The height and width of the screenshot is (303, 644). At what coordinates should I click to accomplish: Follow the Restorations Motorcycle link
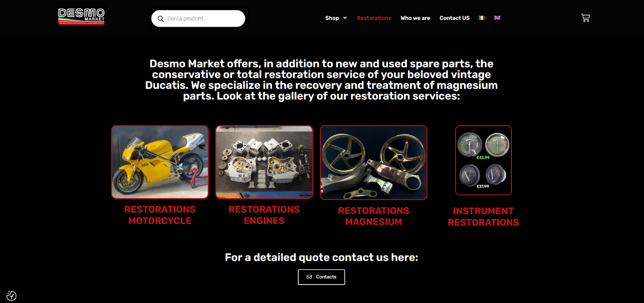pos(160,215)
